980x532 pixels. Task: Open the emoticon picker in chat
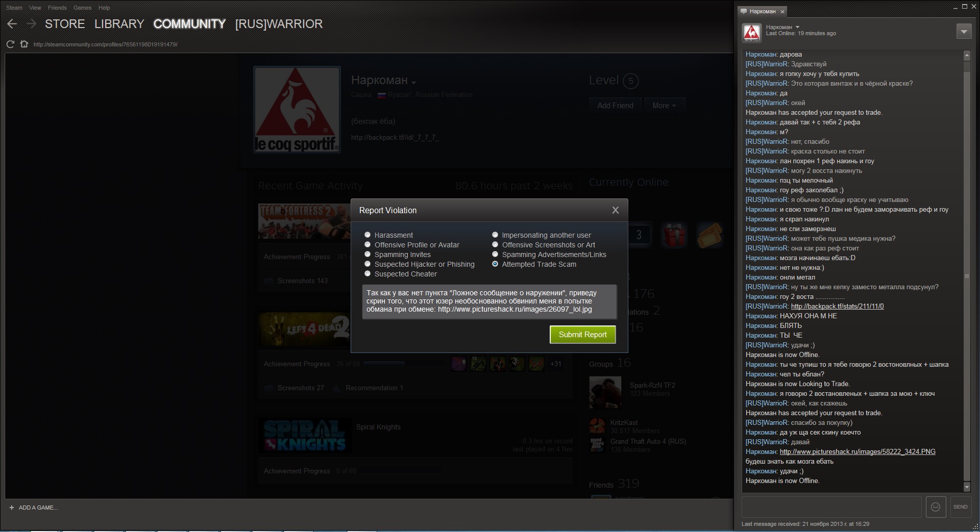pos(936,506)
